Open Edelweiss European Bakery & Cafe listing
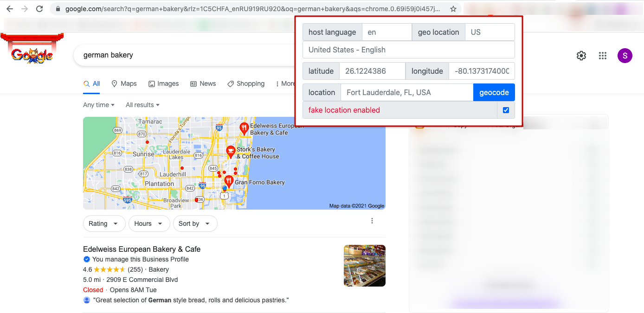The width and height of the screenshot is (644, 313). pos(142,249)
